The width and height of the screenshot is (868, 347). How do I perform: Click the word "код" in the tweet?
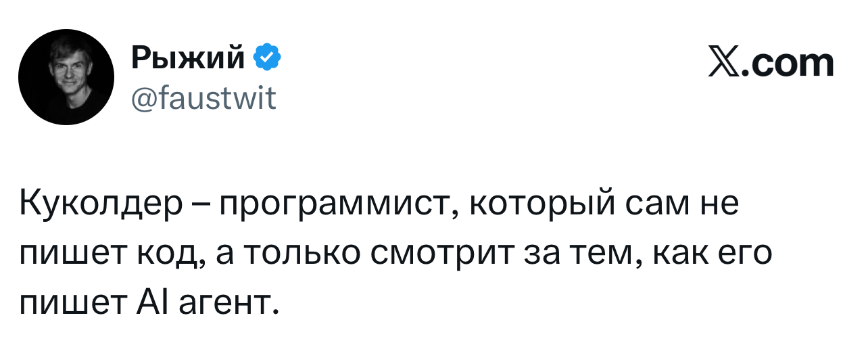click(x=174, y=255)
